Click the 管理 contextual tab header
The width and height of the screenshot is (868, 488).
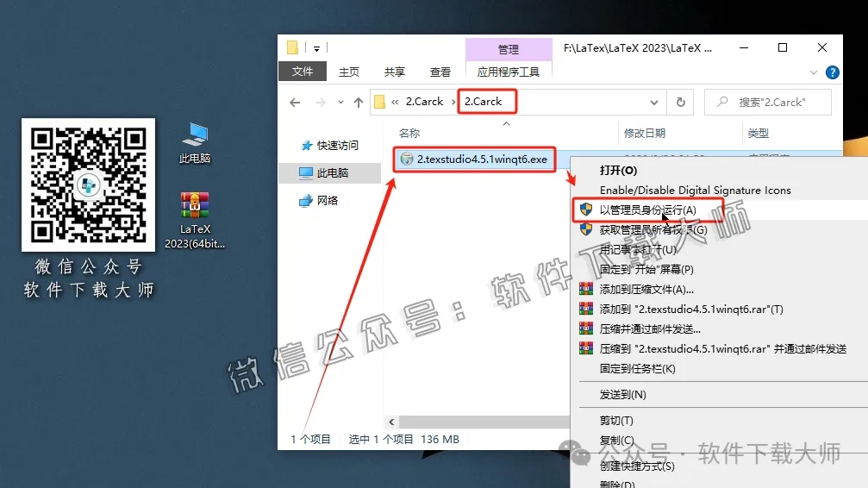pyautogui.click(x=509, y=49)
